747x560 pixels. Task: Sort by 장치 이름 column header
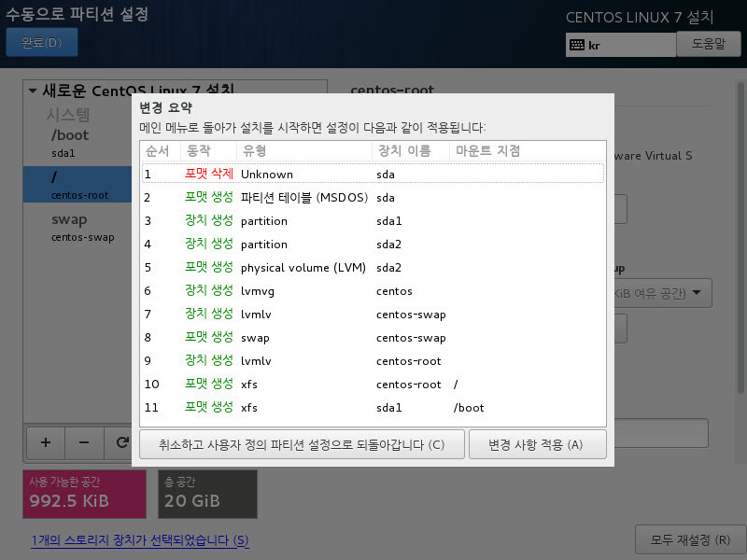click(x=411, y=151)
